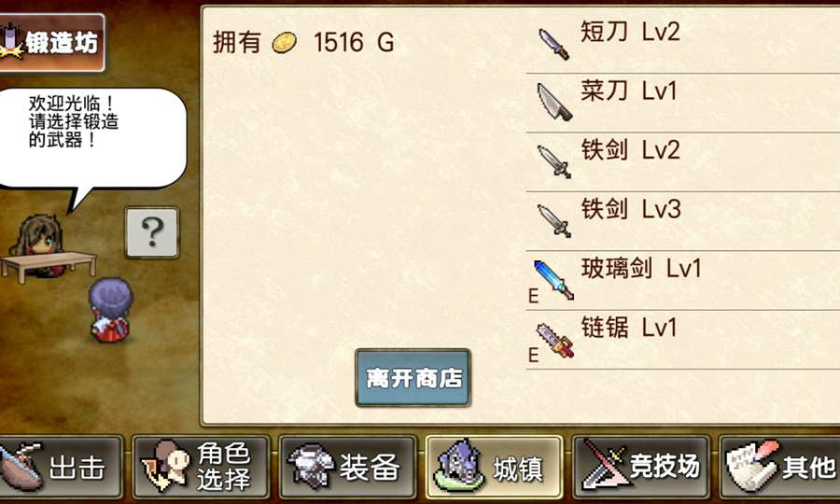This screenshot has width=840, height=504.
Task: Go to the 竞技场 arena tab
Action: click(640, 467)
